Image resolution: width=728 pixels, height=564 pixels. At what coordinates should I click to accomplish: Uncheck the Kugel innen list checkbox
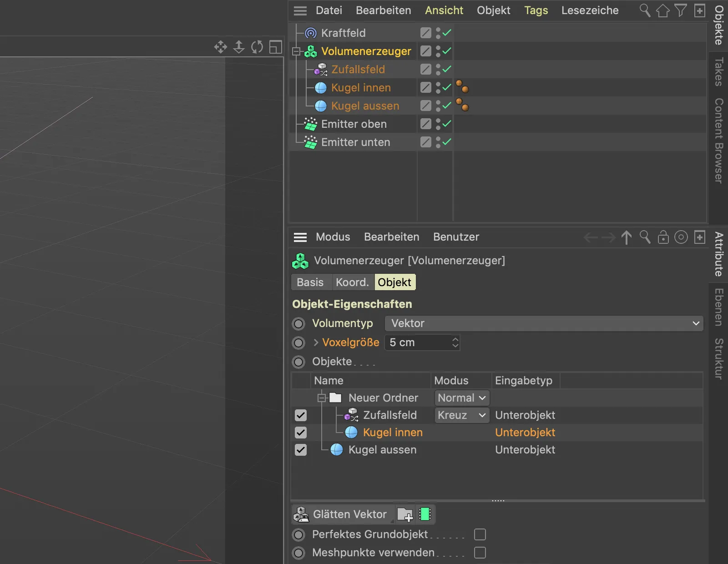(301, 433)
